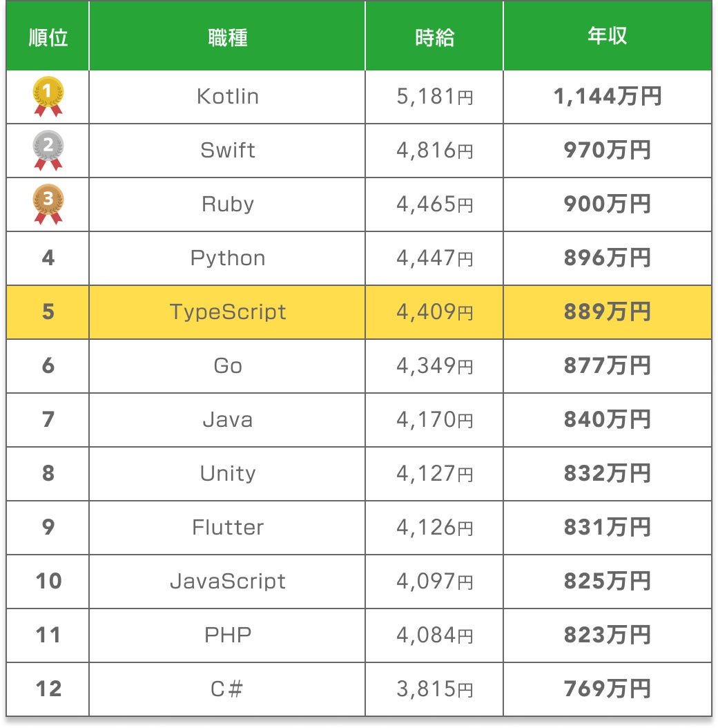Click the 時給 column header
This screenshot has width=718, height=728.
[x=434, y=37]
